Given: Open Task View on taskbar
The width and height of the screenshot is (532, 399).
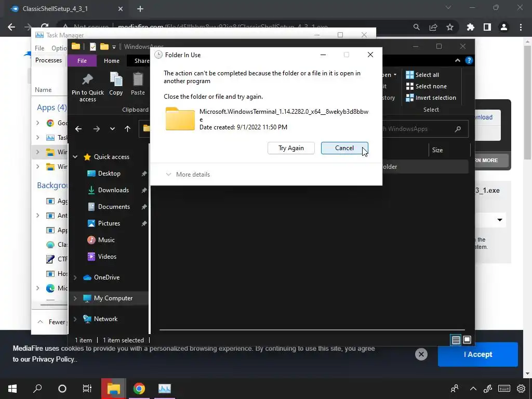Looking at the screenshot, I should click(x=87, y=389).
